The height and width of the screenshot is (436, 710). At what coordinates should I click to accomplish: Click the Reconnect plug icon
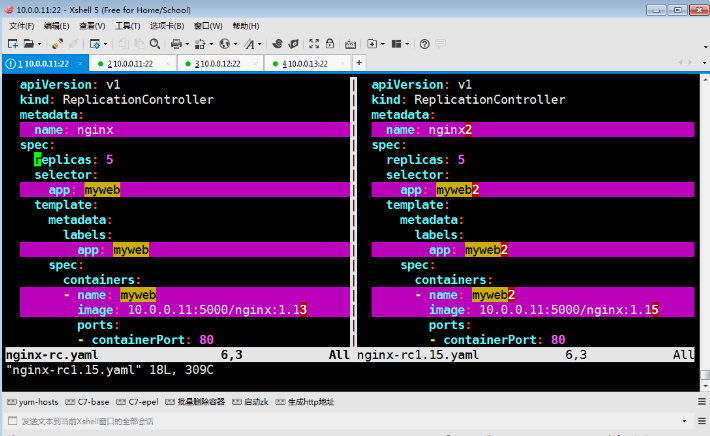click(x=57, y=44)
